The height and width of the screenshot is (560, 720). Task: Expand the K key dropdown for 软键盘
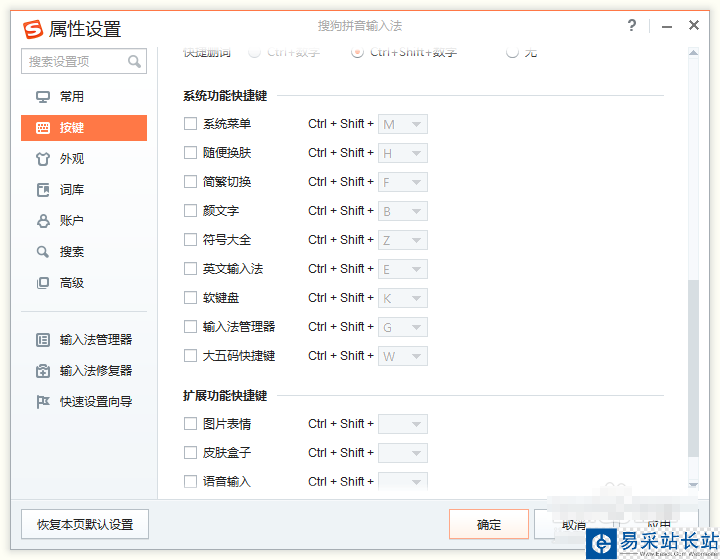(x=403, y=298)
